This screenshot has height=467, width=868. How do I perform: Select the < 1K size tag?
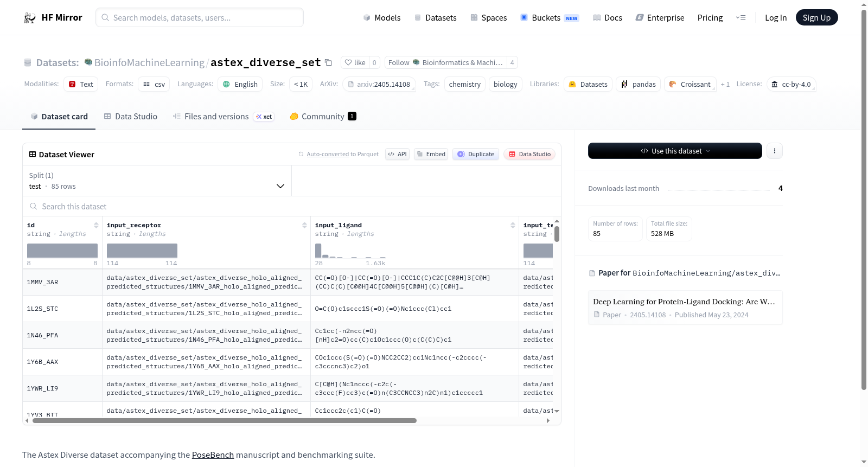(301, 84)
